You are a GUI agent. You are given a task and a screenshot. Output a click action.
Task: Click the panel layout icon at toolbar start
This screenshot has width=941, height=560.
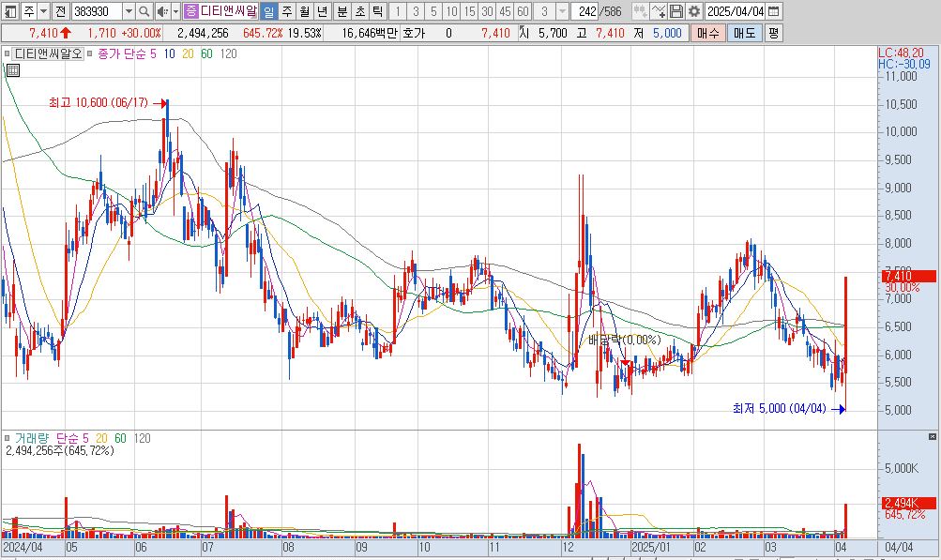coord(10,11)
